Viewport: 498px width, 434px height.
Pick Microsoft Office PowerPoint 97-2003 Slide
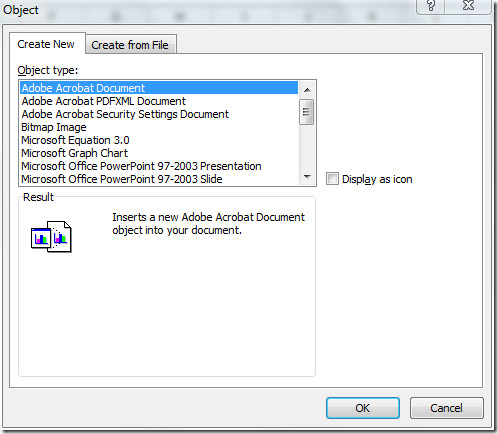pyautogui.click(x=159, y=179)
